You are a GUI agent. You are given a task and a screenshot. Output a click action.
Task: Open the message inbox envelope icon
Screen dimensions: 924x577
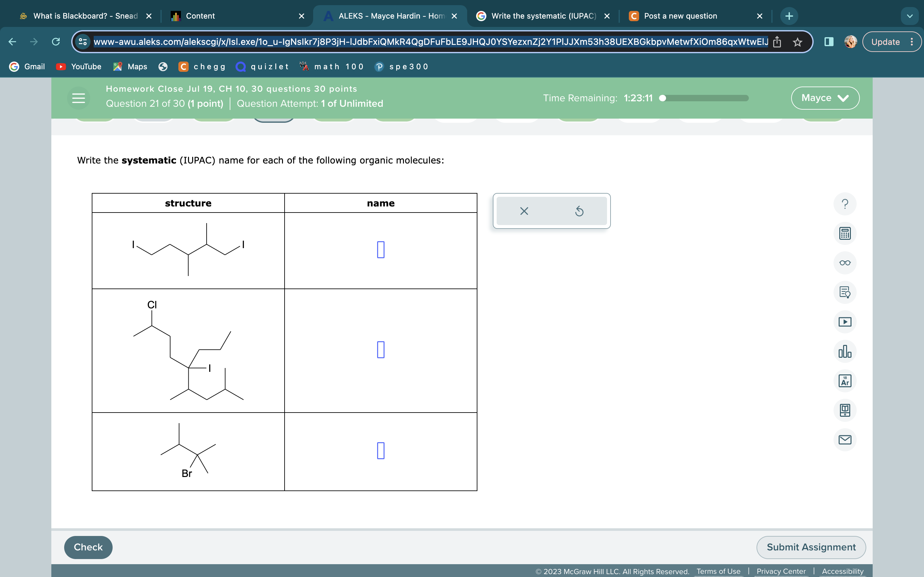(x=845, y=439)
